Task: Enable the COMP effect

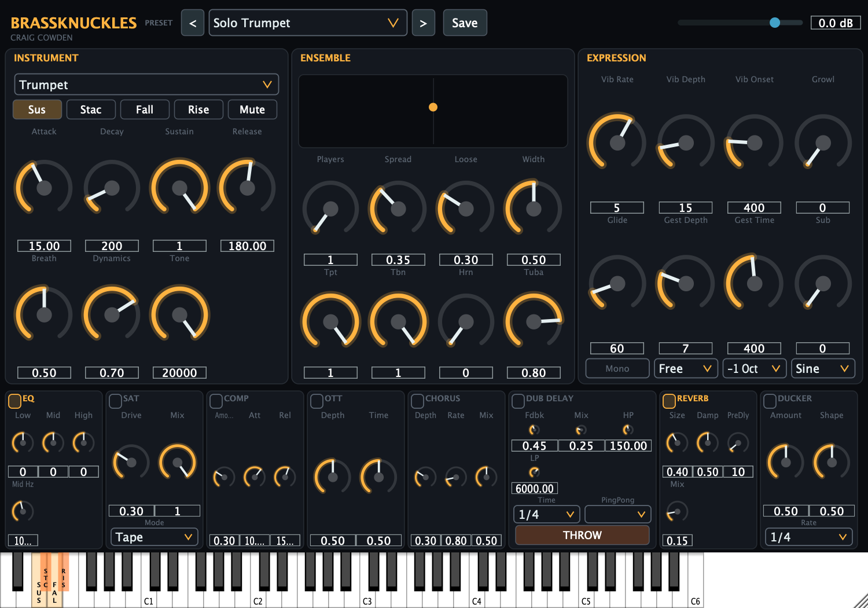Action: 216,401
